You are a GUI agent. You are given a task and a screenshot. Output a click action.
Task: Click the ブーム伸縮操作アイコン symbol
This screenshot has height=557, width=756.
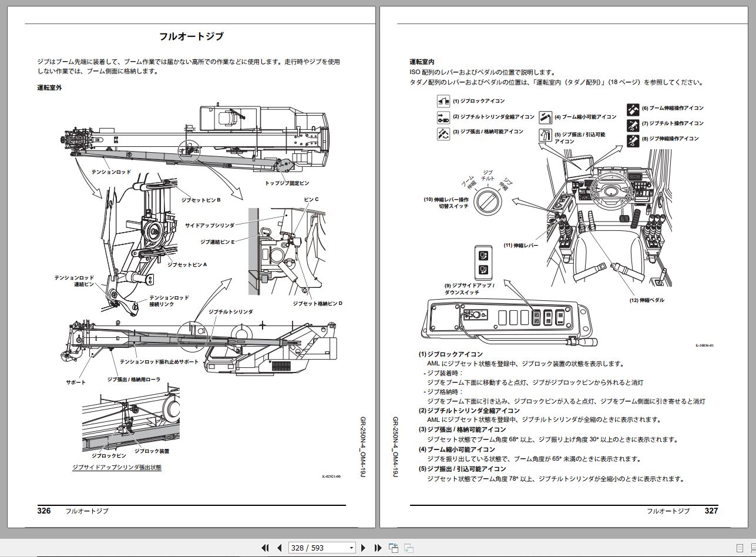coord(633,109)
